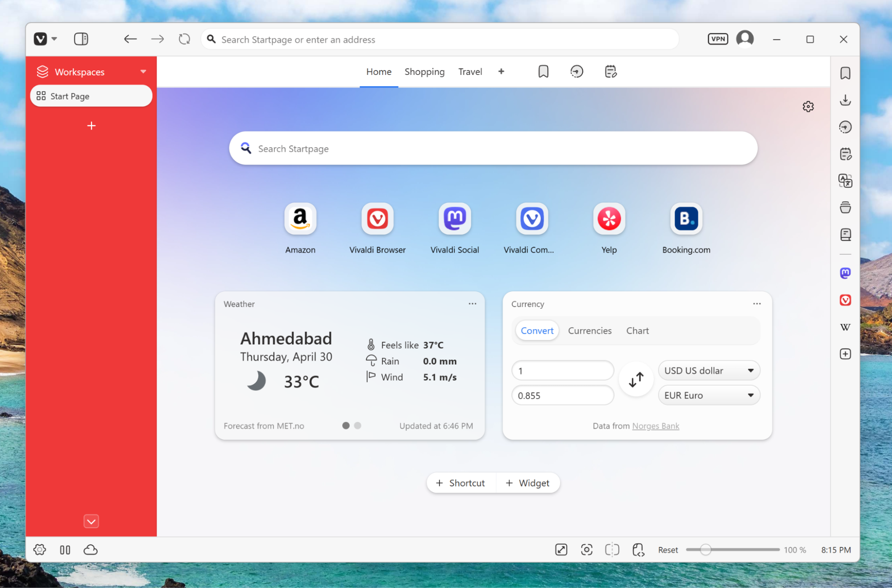
Task: Add a web panel in sidebar
Action: coord(845,354)
